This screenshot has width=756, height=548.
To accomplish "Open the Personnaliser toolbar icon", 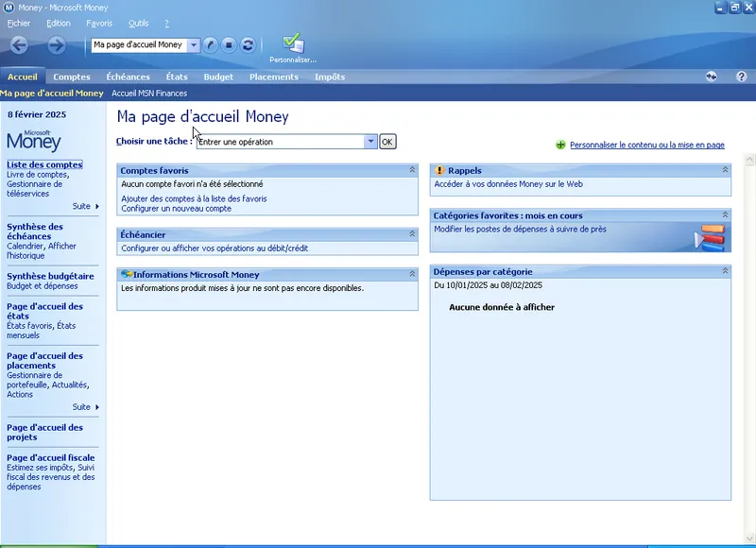I will (293, 48).
